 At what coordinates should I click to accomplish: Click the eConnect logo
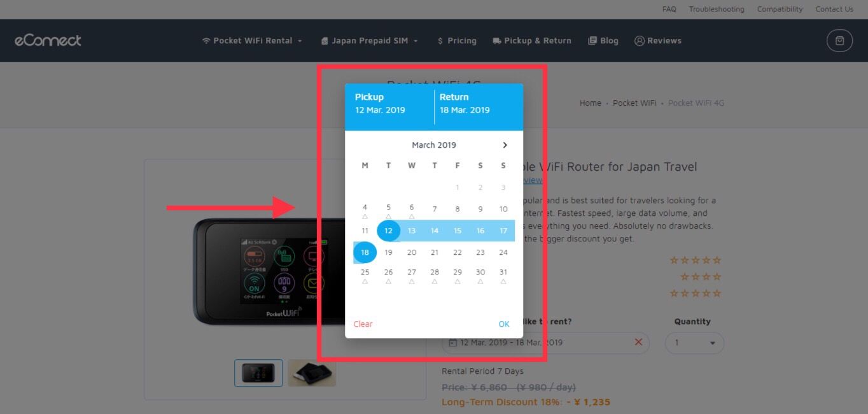(48, 41)
